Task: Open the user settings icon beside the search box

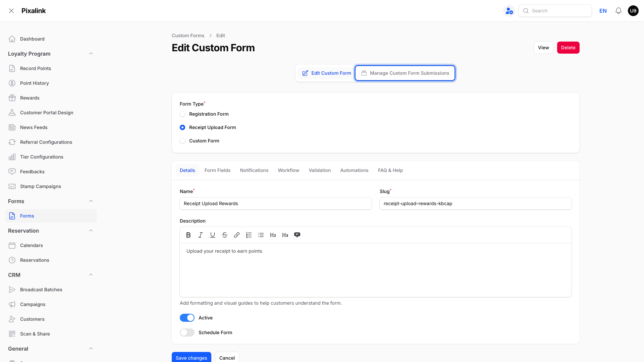Action: pyautogui.click(x=509, y=11)
